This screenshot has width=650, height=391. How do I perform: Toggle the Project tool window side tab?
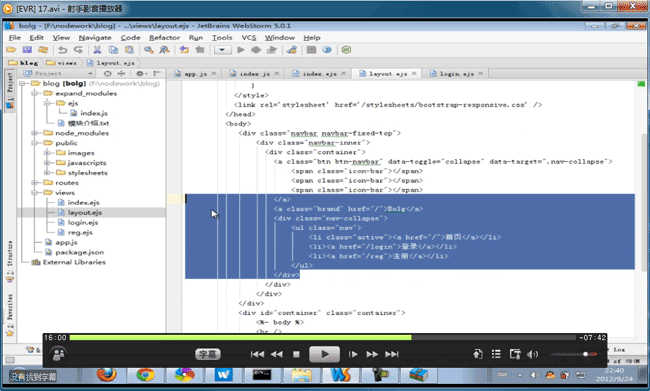(x=10, y=90)
